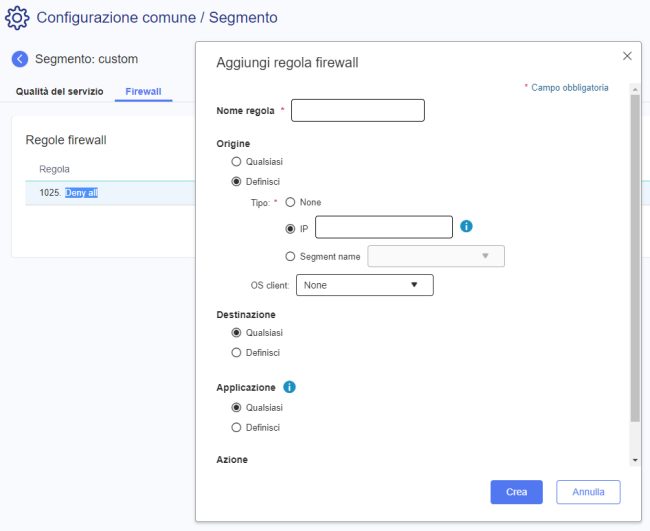
Task: Click the info icon next to Applicazione
Action: (290, 387)
